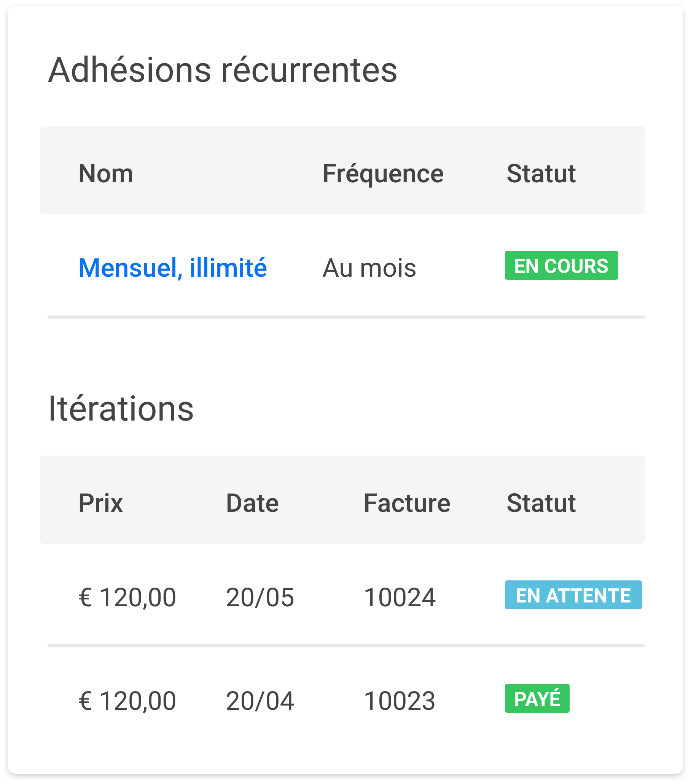The image size is (691, 784).
Task: Click the Date column header
Action: click(x=252, y=503)
